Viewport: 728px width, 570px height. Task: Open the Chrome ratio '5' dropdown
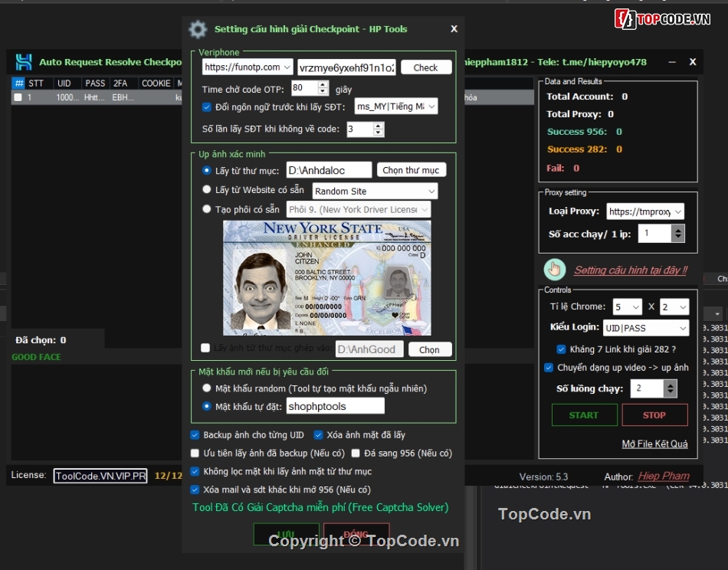point(628,306)
